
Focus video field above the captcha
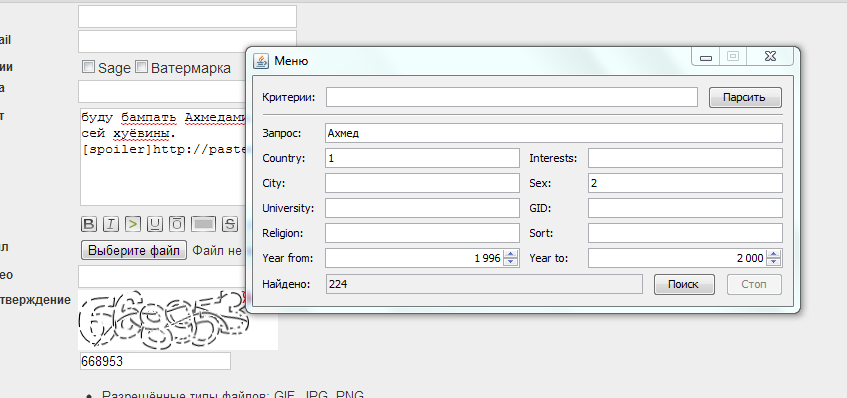(x=162, y=276)
